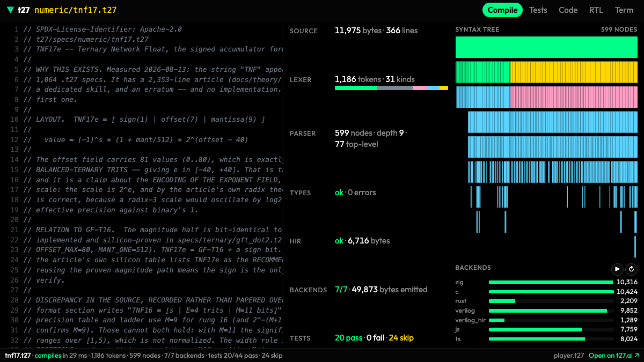Click code line 8 'first one.' comment
Screen dimensions: 644x362
point(50,99)
